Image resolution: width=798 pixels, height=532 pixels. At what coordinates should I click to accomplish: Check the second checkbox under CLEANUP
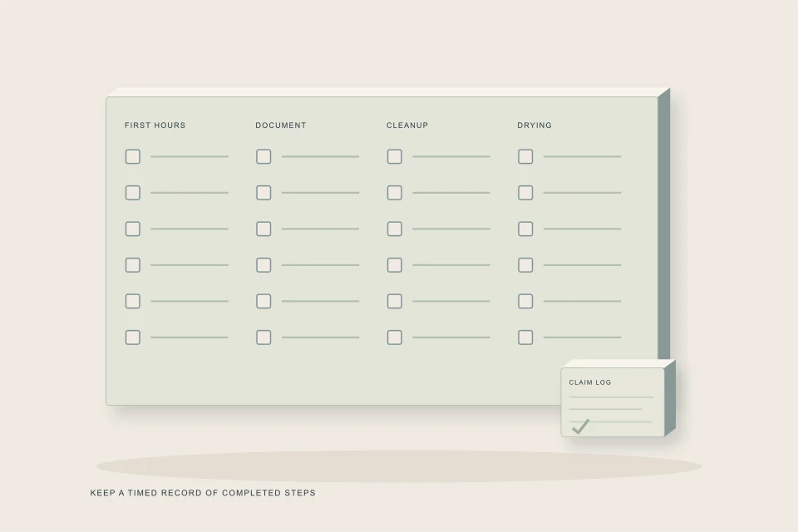pos(394,193)
